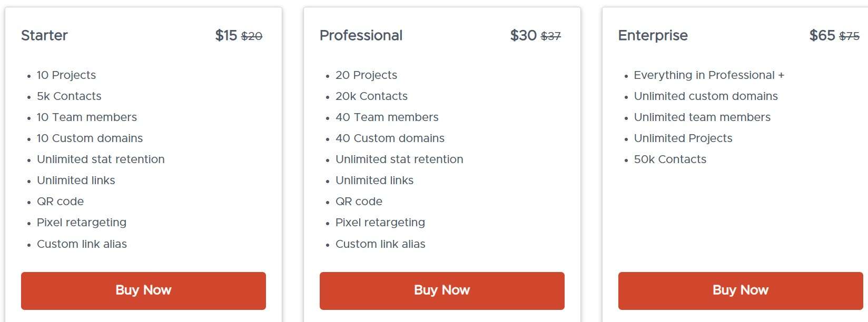868x322 pixels.
Task: Click '40 Team members' feature
Action: 387,117
